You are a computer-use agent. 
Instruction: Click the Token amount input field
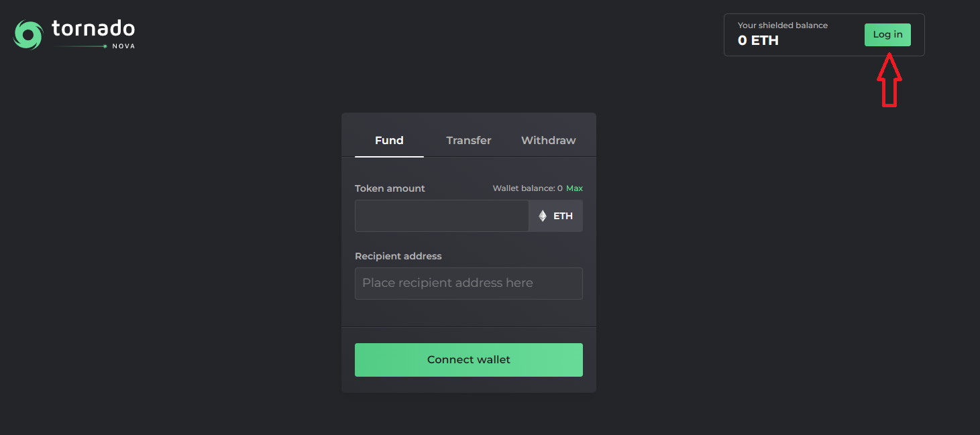(441, 215)
